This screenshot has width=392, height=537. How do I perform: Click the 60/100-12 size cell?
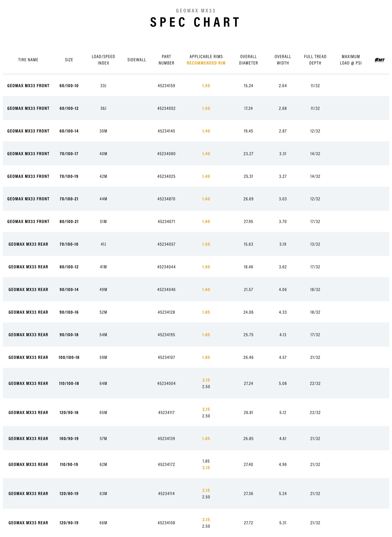(69, 108)
